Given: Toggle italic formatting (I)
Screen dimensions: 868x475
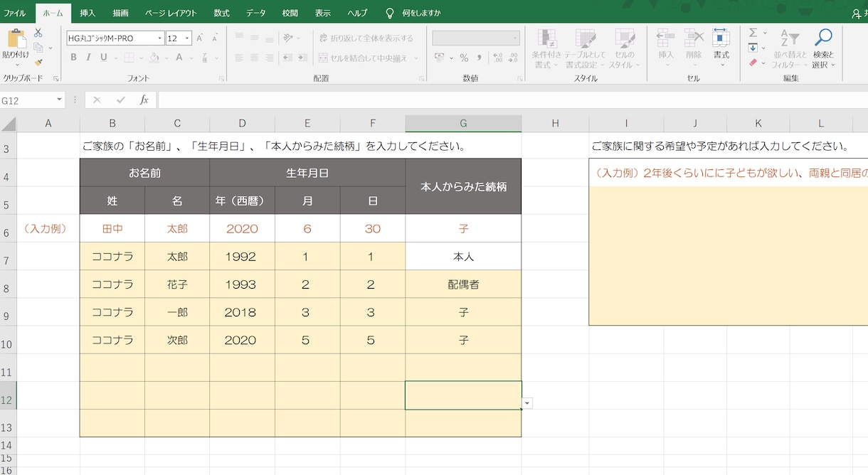Looking at the screenshot, I should click(x=89, y=58).
